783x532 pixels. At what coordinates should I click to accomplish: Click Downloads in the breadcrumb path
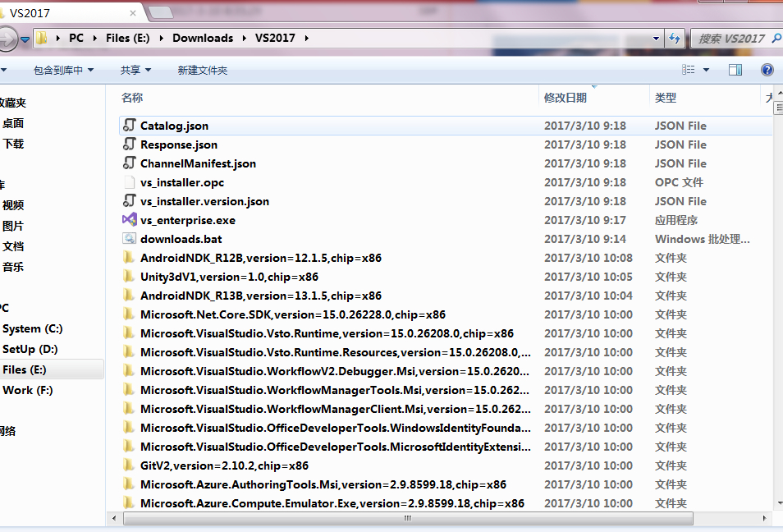coord(203,38)
